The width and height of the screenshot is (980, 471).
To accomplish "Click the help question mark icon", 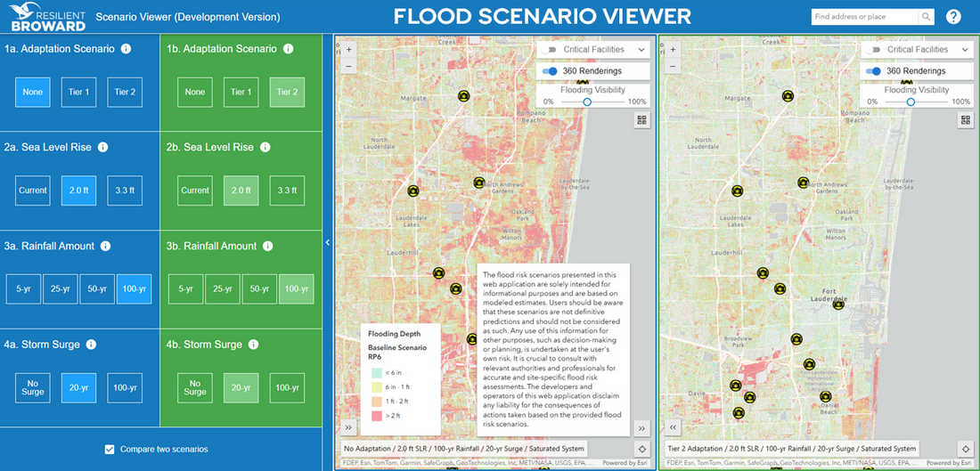I will (953, 17).
